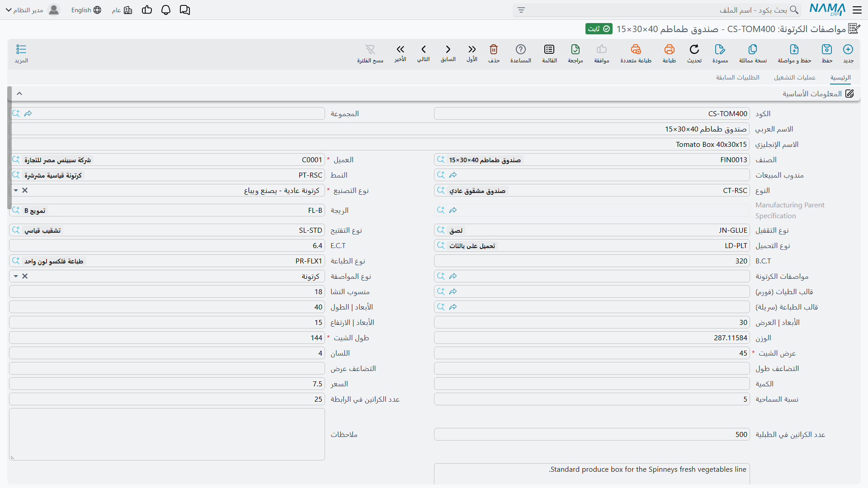This screenshot has width=868, height=488.
Task: Click Save and Continue (حفظ و مواصله) icon
Action: point(794,49)
